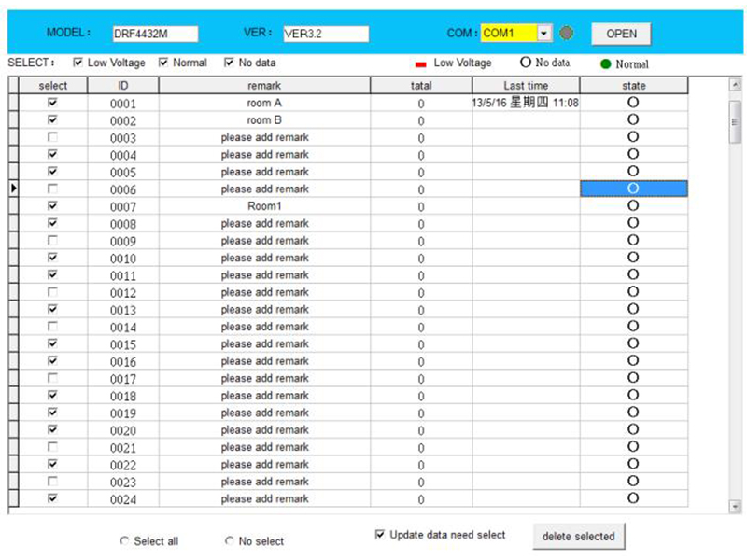The height and width of the screenshot is (560, 747).
Task: Click the MODEL input field
Action: (x=155, y=34)
